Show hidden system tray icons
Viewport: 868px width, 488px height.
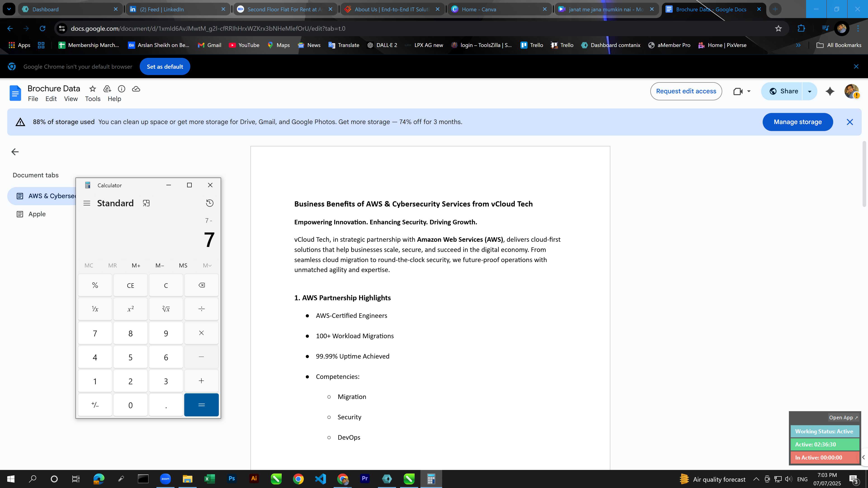756,479
